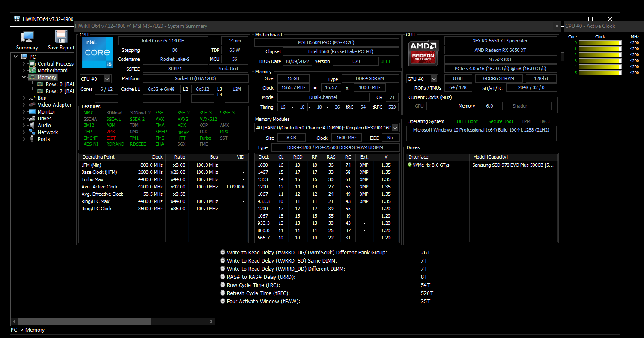The width and height of the screenshot is (644, 338).
Task: Click the GPU name XFX RX 6650 XT Speedster
Action: [x=501, y=41]
